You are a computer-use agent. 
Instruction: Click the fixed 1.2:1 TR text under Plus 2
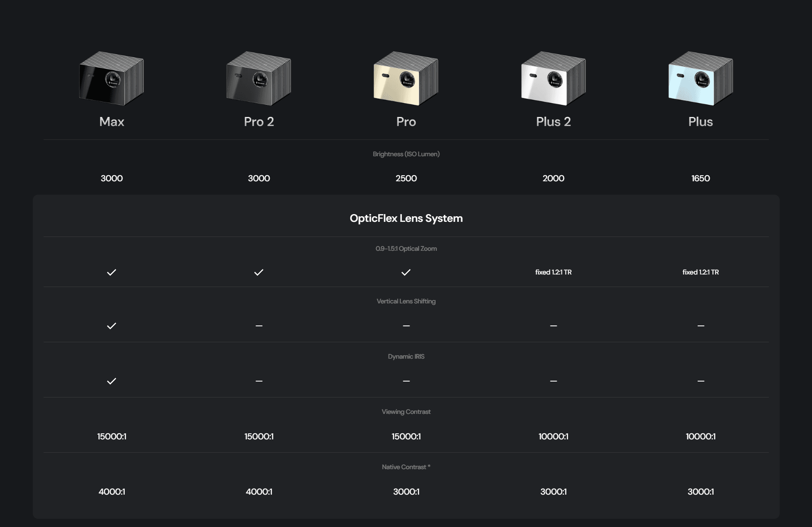click(553, 272)
